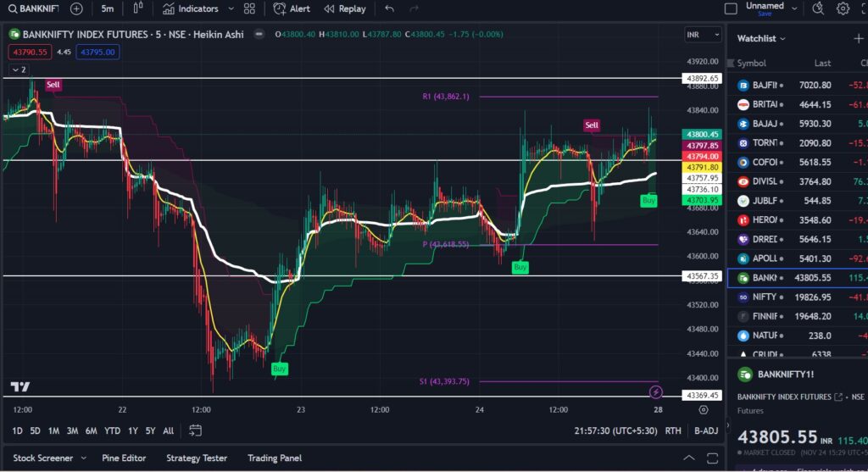Toggle the RTH session setting
Screen dimensions: 868x472
click(x=672, y=431)
